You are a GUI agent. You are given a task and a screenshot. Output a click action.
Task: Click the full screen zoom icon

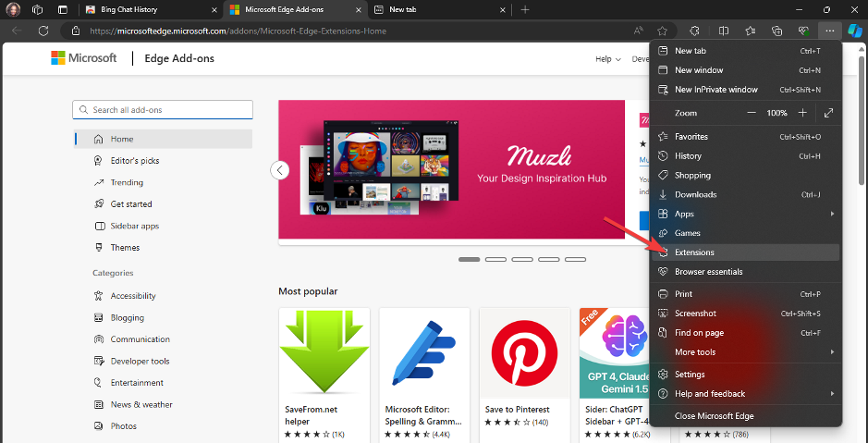click(828, 113)
